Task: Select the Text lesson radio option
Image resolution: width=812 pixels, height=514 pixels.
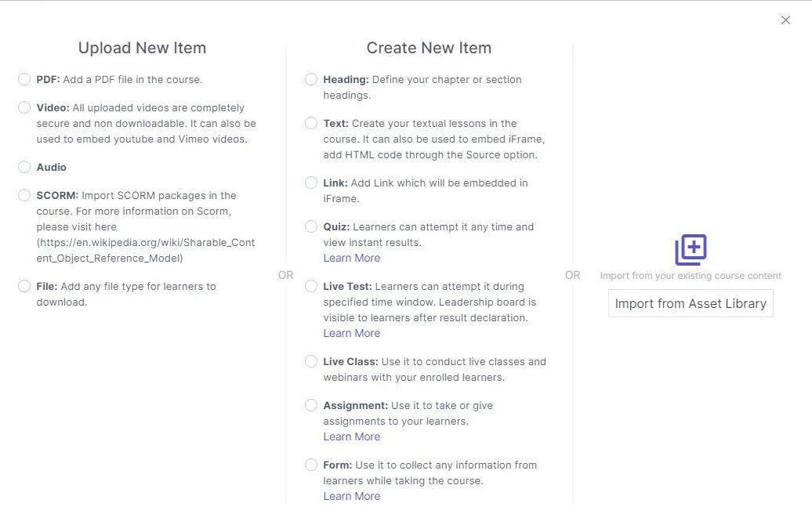Action: coord(311,123)
